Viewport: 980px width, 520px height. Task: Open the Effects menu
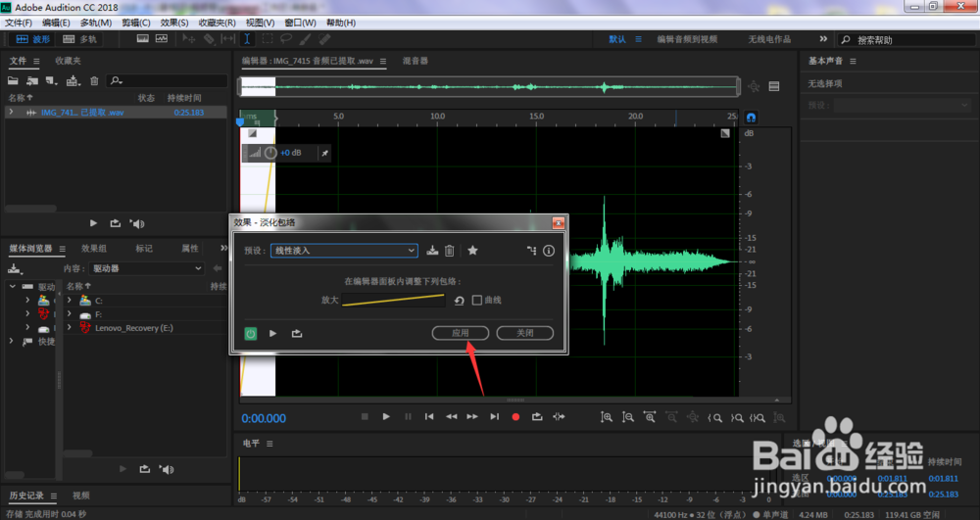(174, 23)
